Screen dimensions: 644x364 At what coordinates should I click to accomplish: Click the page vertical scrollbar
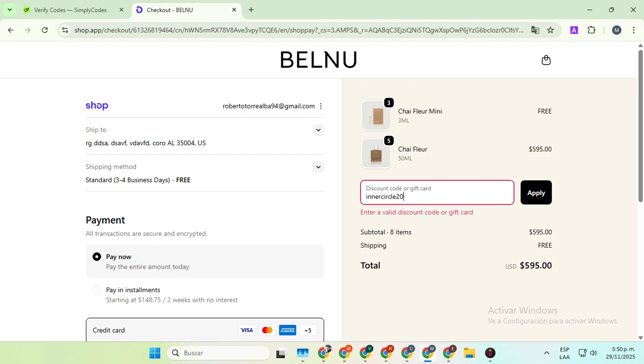point(640,125)
